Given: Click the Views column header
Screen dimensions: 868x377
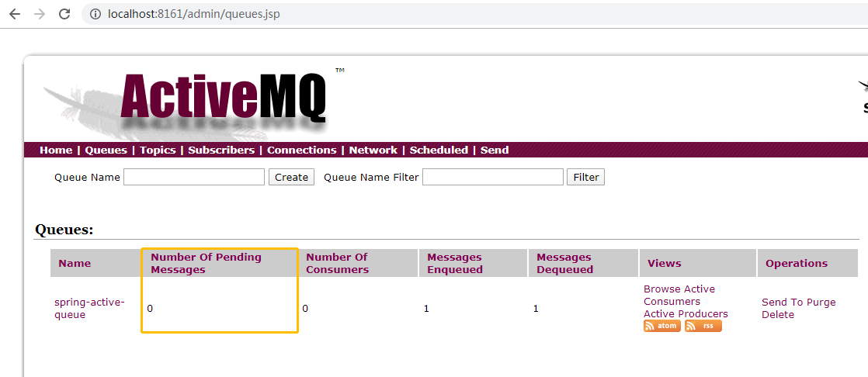Looking at the screenshot, I should (x=665, y=264).
